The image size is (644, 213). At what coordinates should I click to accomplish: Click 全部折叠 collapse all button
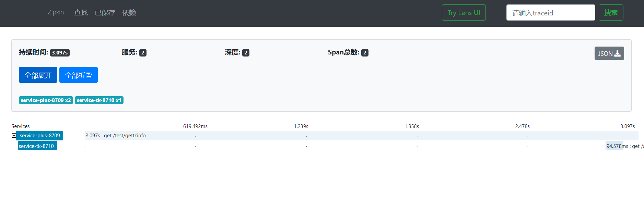click(x=79, y=75)
